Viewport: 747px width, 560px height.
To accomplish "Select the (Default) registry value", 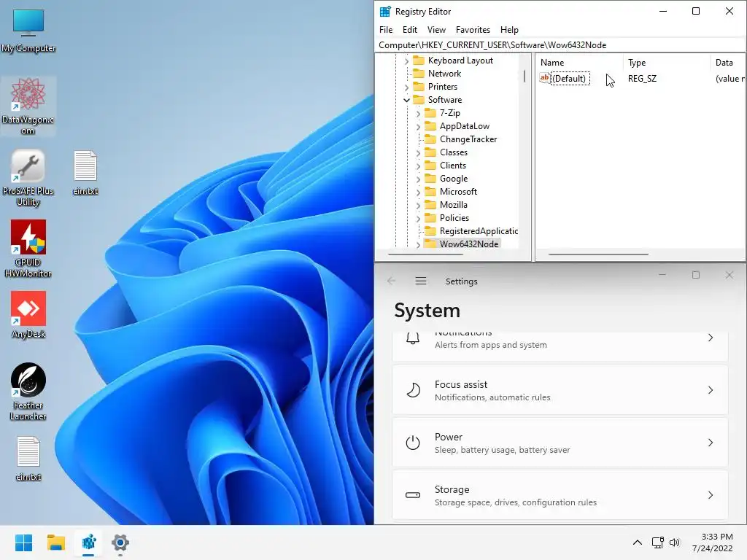I will (570, 79).
